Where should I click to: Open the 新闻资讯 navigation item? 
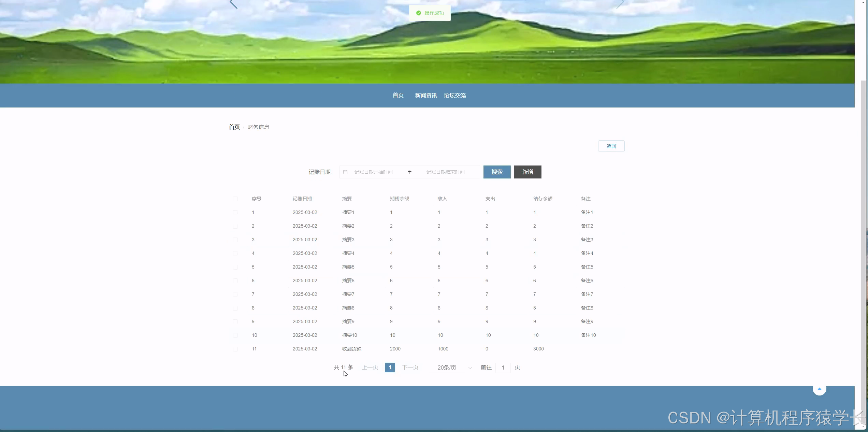point(426,96)
